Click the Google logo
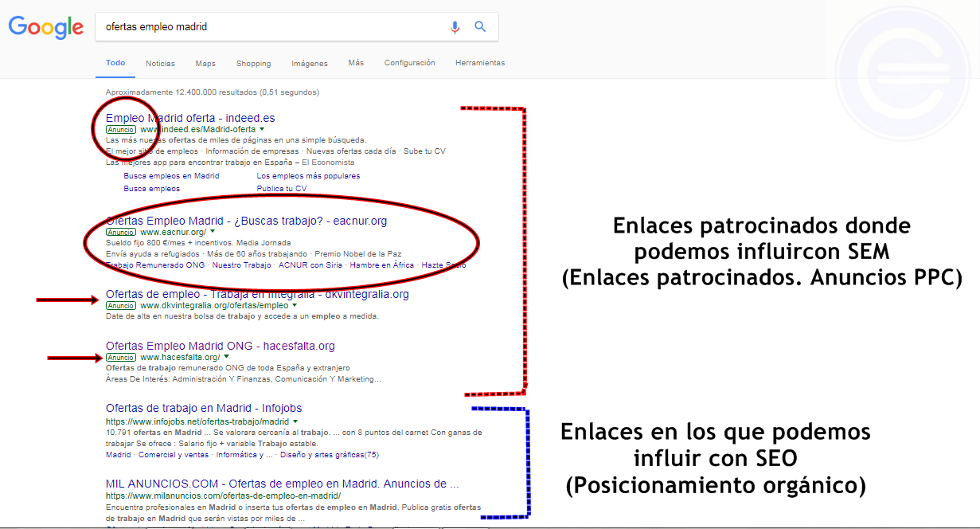Image resolution: width=980 pixels, height=529 pixels. pos(45,27)
